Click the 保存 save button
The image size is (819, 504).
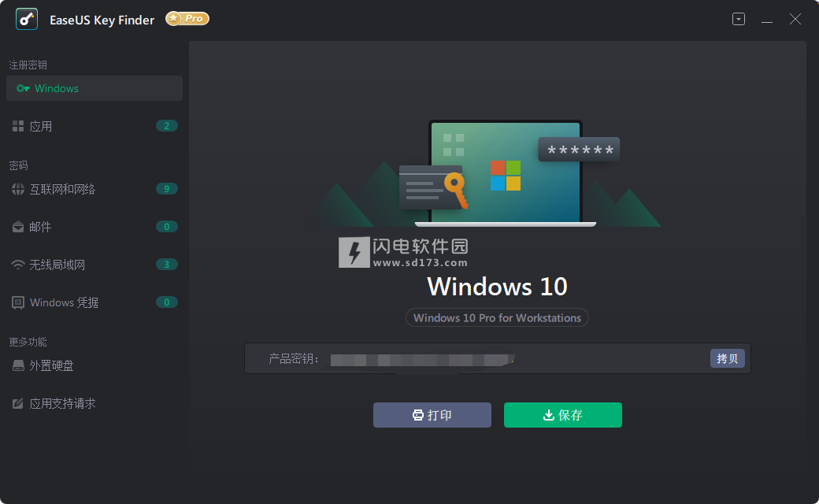click(562, 415)
